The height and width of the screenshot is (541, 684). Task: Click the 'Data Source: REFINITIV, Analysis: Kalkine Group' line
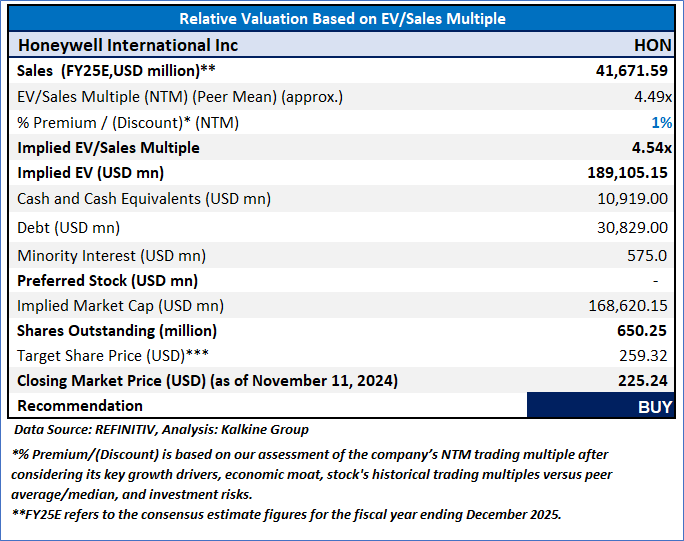[161, 430]
